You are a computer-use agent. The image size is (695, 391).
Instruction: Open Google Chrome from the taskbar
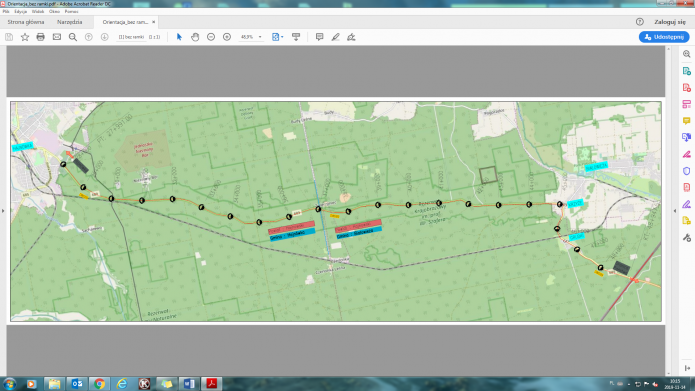click(99, 383)
